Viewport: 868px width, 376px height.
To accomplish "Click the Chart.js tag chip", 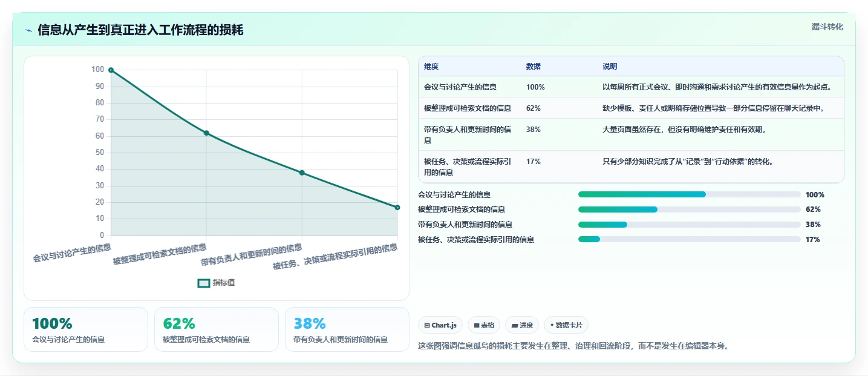I will (x=440, y=325).
